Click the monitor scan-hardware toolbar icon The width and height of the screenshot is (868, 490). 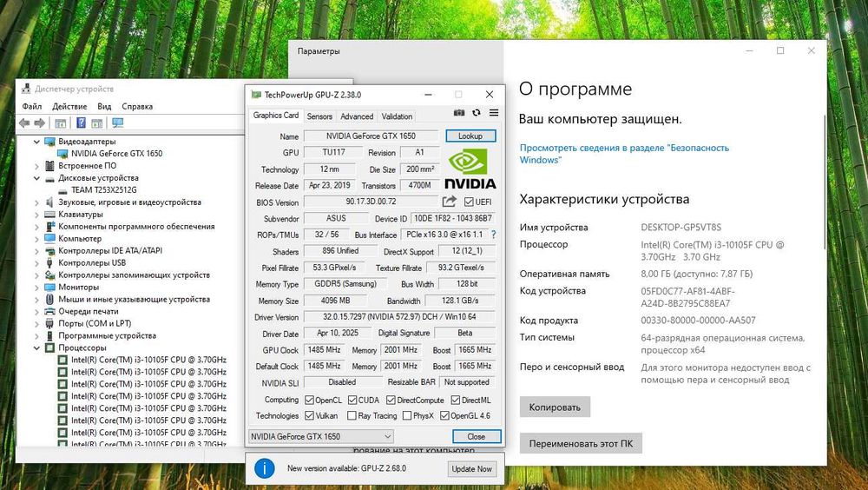[117, 123]
